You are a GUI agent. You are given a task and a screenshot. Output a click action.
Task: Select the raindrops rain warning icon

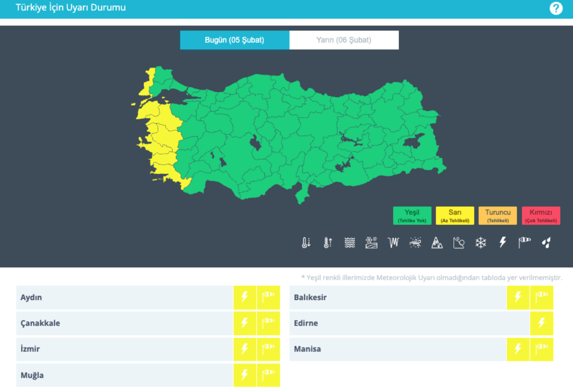(x=546, y=242)
